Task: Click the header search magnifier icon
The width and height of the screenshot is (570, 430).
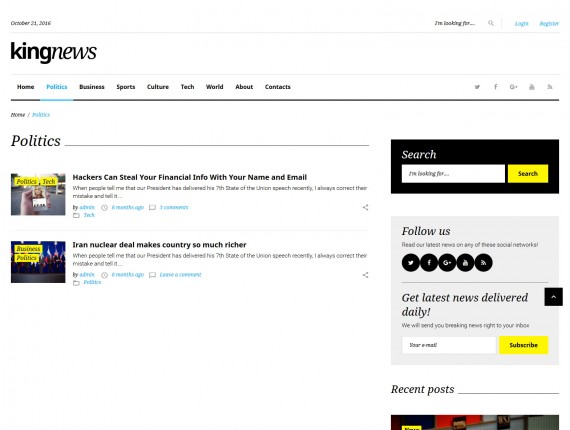Action: point(491,23)
